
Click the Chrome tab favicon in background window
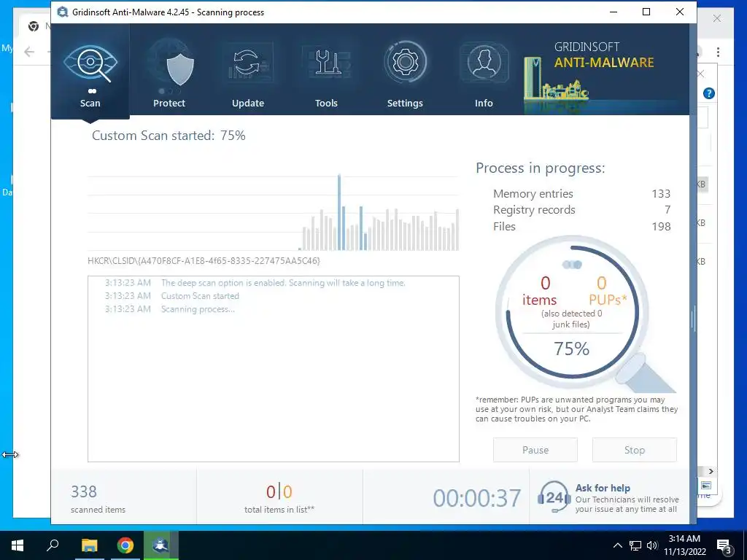pos(34,27)
